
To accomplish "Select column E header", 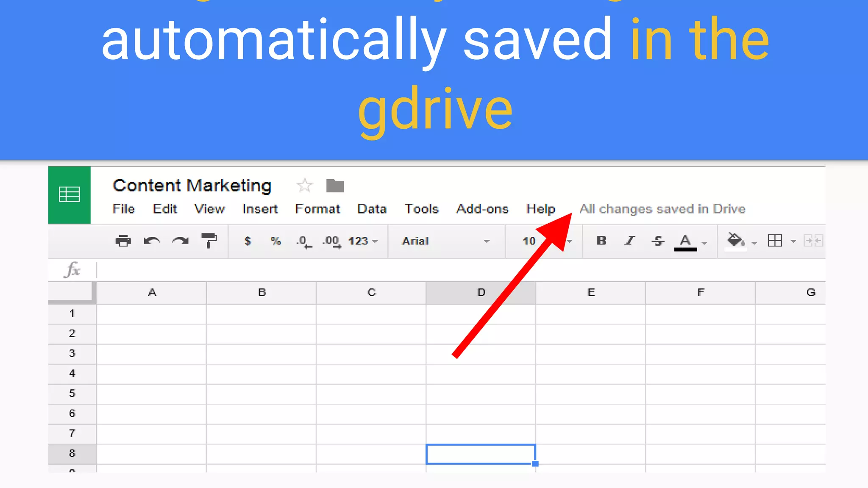I will point(591,293).
